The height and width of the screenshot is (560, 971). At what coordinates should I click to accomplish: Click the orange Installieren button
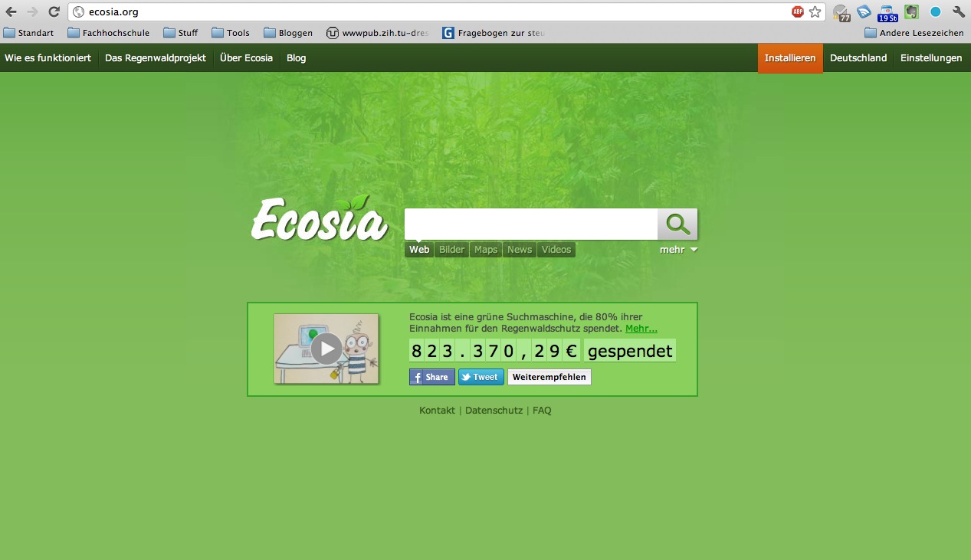point(790,58)
